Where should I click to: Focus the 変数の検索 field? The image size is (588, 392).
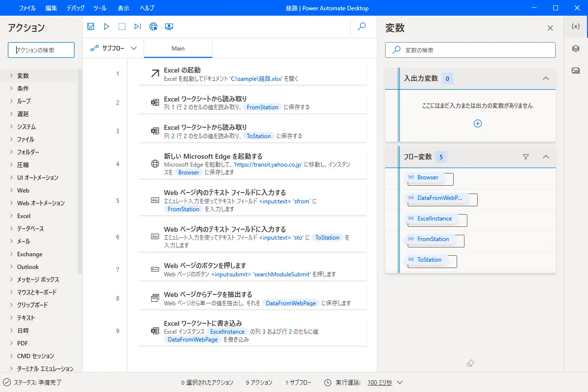(x=470, y=50)
